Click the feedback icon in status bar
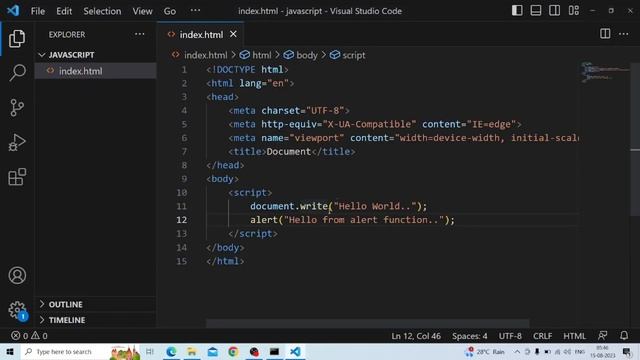Screen dimensions: 640x360 pos(602,336)
